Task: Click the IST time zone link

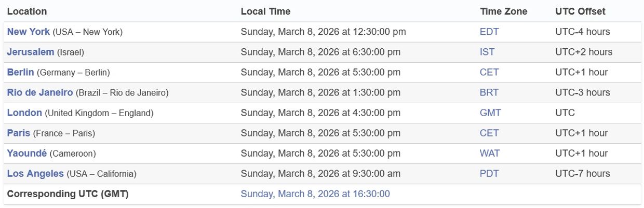Action: point(487,52)
